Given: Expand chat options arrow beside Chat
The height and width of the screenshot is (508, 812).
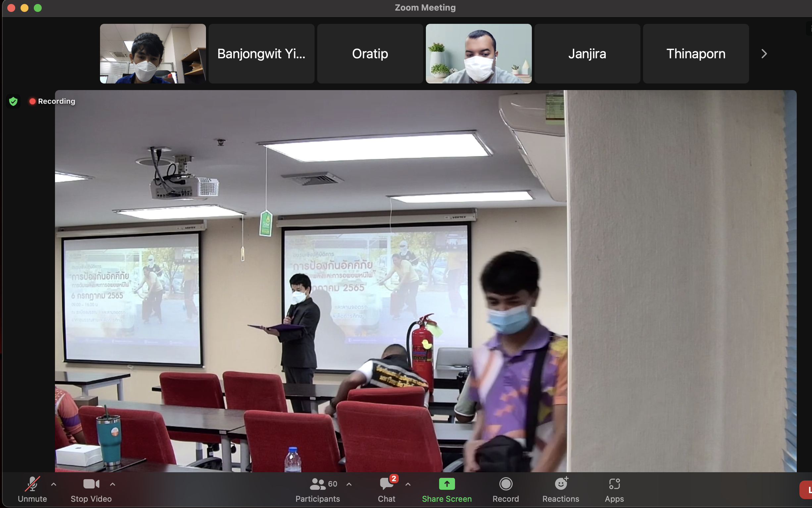Looking at the screenshot, I should (x=408, y=484).
